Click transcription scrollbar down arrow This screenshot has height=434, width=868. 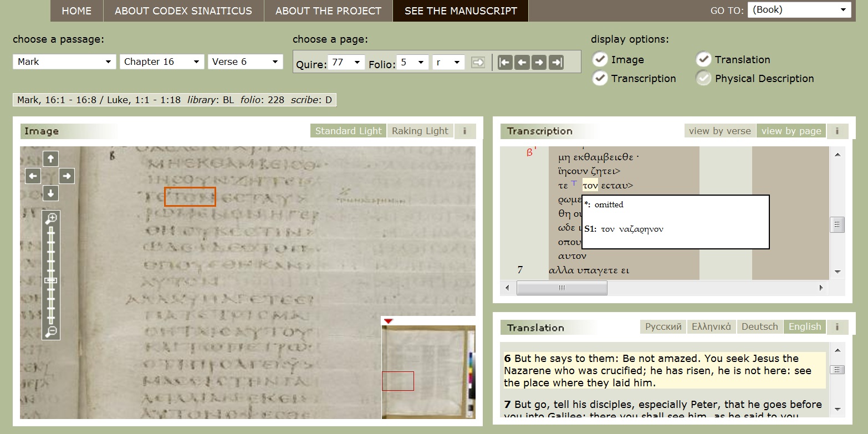pyautogui.click(x=838, y=272)
